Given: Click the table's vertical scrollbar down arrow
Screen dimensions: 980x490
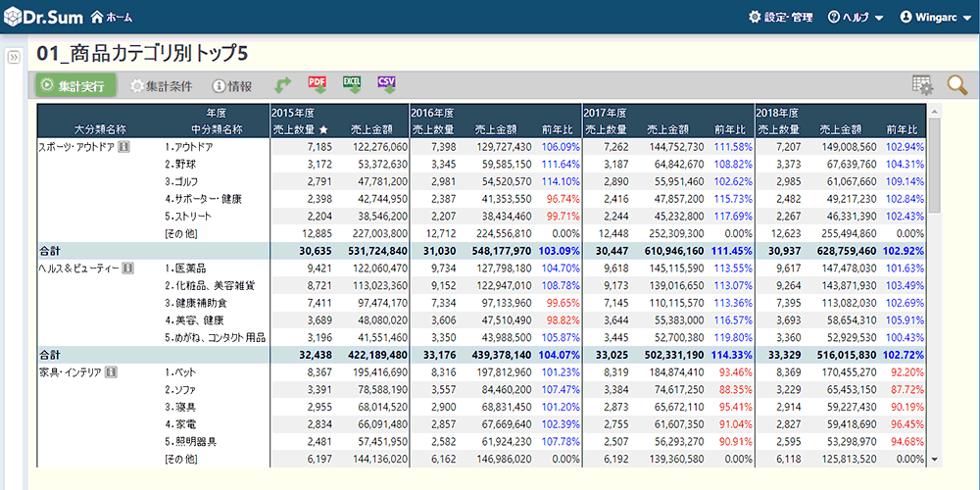Looking at the screenshot, I should (x=934, y=459).
